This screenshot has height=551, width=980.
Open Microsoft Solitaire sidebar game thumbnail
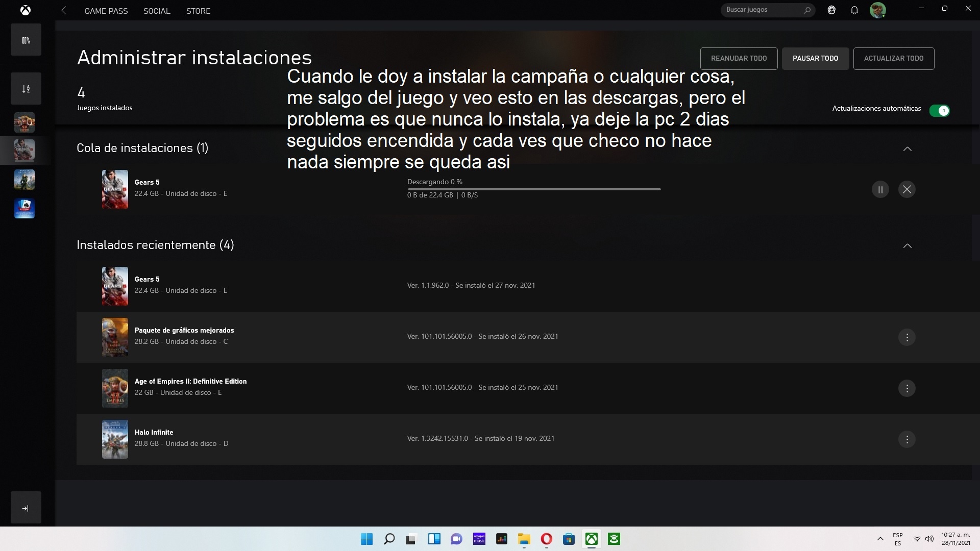24,208
